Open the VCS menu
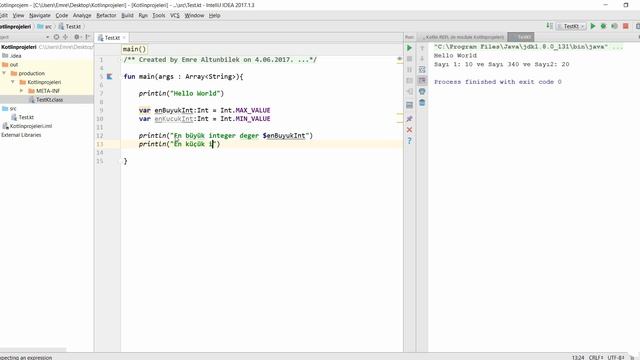The image size is (640, 360). 175,16
